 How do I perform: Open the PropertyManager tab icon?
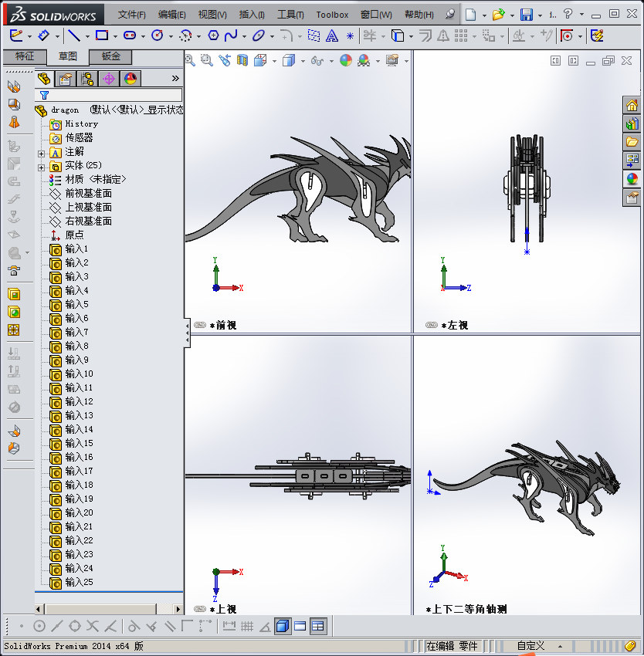(66, 78)
